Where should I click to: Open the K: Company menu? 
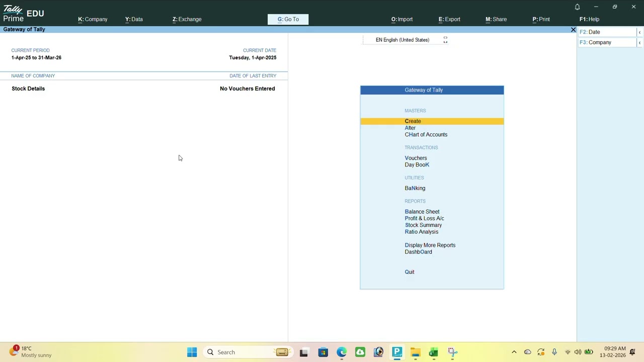pyautogui.click(x=93, y=19)
